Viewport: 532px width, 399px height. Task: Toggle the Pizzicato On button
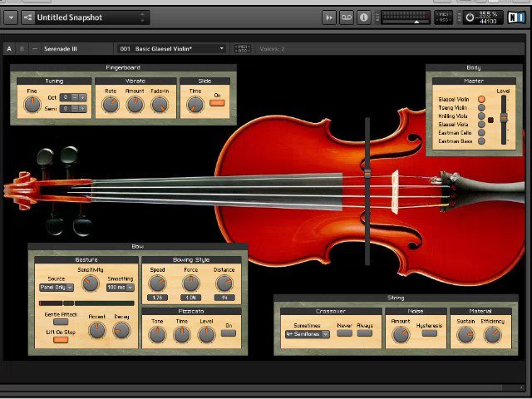[229, 333]
